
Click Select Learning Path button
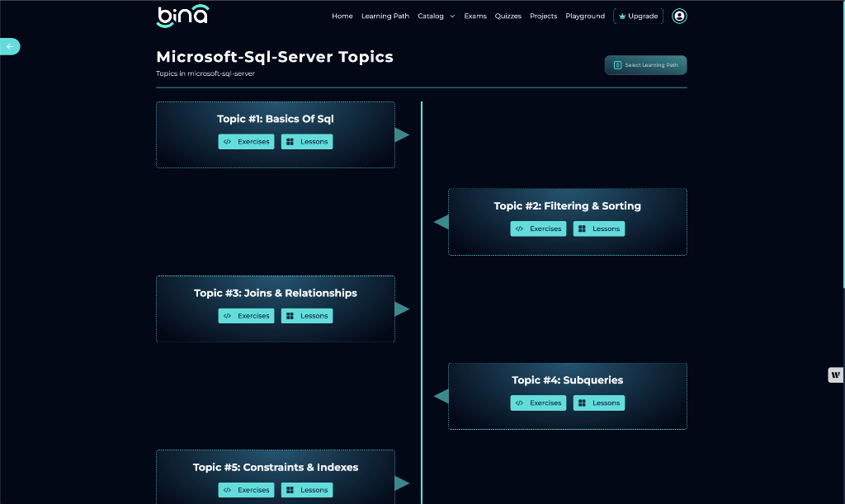[645, 65]
